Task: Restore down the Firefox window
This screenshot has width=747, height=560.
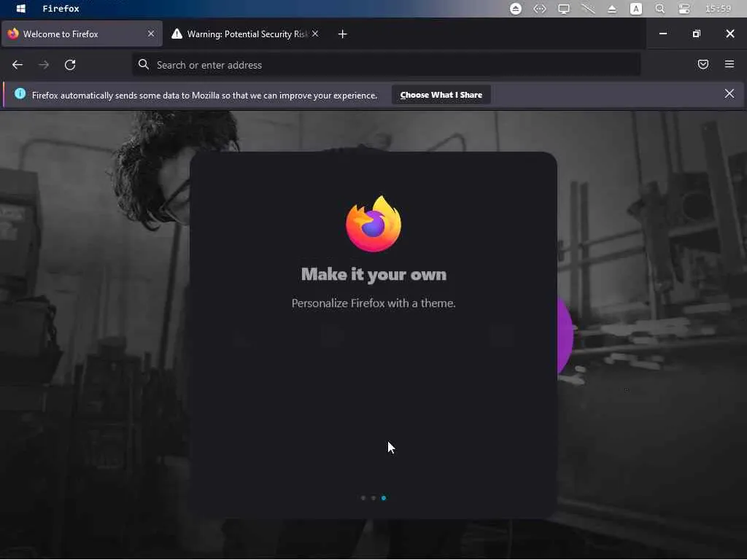Action: tap(697, 34)
